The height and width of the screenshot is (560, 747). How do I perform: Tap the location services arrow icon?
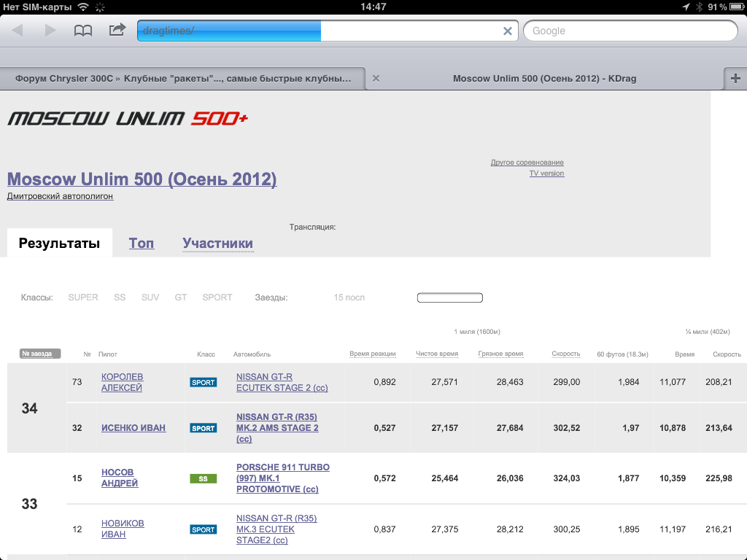(x=686, y=7)
